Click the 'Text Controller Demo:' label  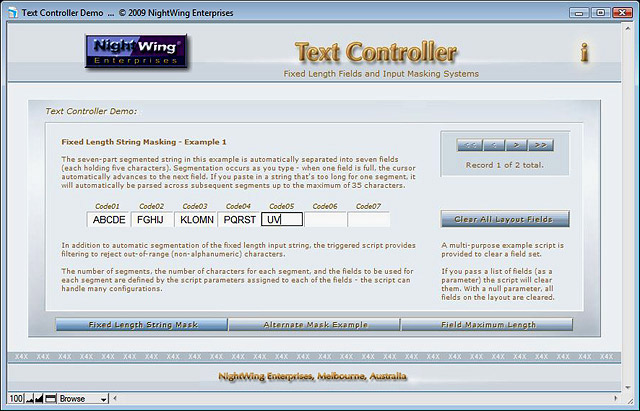91,111
